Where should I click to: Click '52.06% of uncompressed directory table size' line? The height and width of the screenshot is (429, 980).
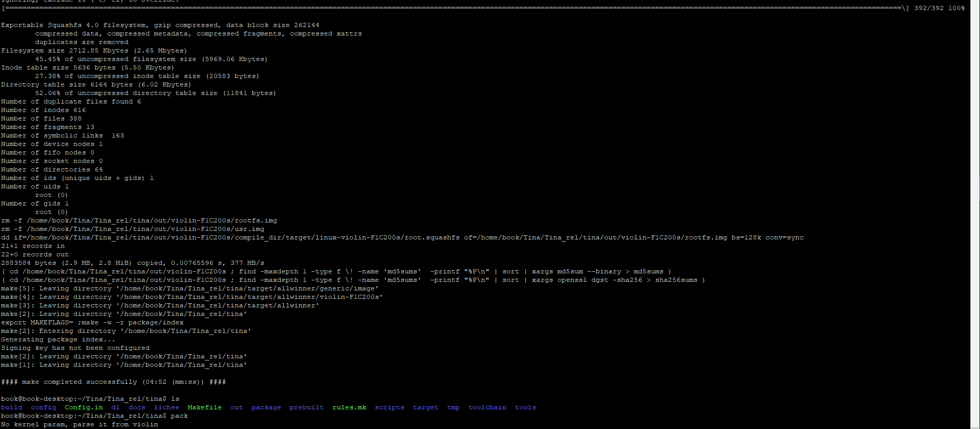coord(156,93)
